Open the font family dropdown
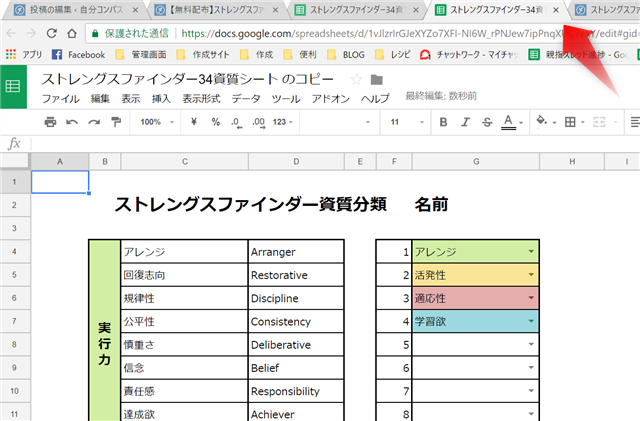Screen dimensions: 640x421 click(x=337, y=122)
